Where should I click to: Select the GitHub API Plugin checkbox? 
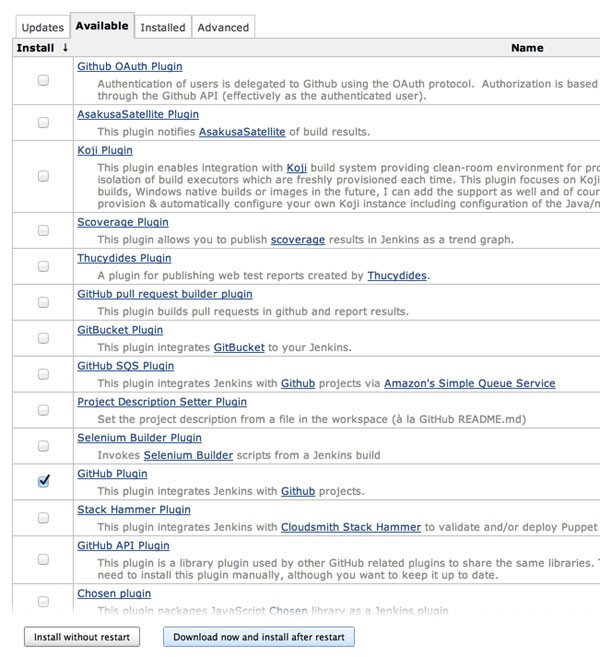[x=43, y=559]
